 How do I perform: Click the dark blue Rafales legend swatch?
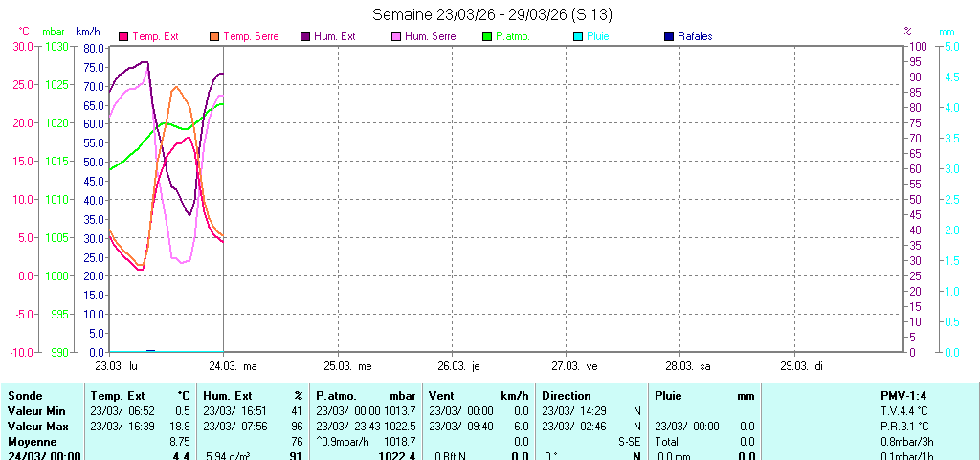pos(669,36)
